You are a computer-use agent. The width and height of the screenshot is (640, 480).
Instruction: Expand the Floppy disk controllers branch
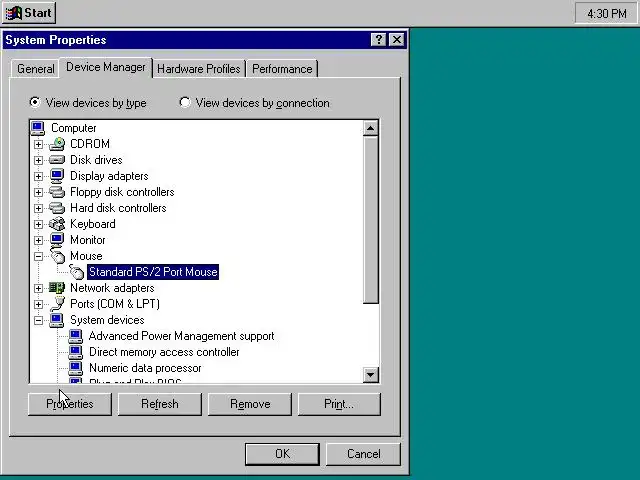click(38, 192)
